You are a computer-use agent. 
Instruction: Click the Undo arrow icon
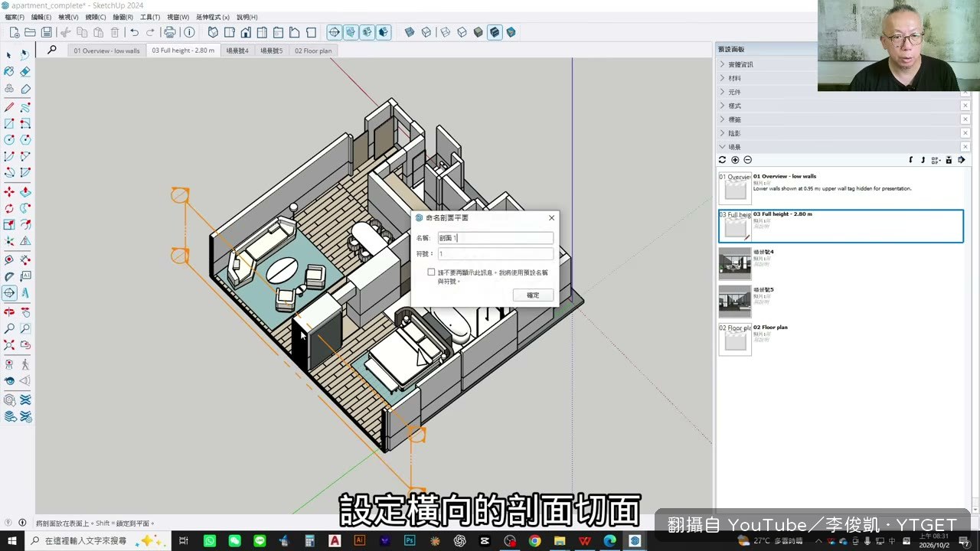pyautogui.click(x=135, y=32)
